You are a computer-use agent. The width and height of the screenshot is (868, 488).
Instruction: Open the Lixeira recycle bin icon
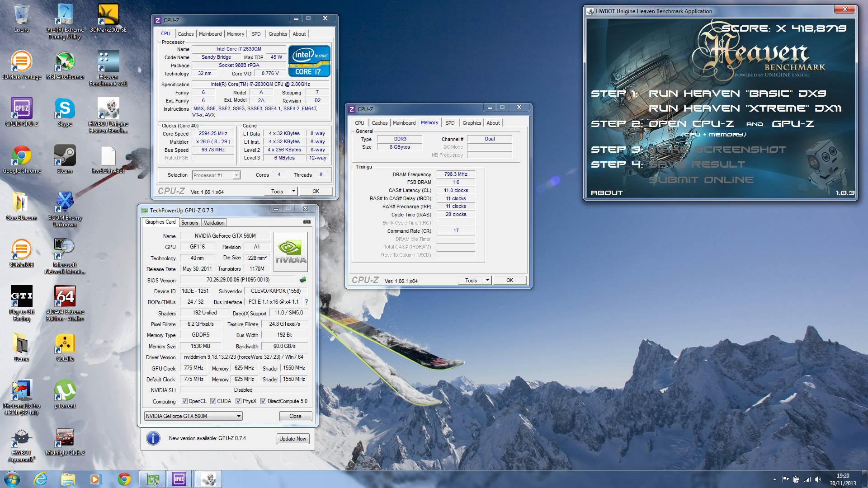[21, 19]
